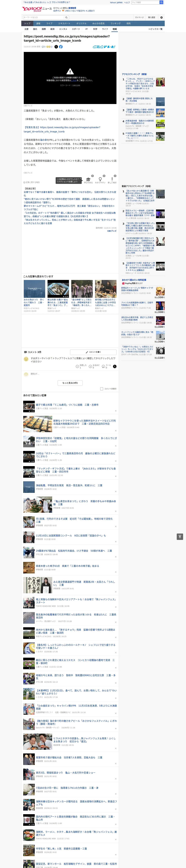The height and width of the screenshot is (868, 186).
Task: Click the なるほど face reaction on comment
Action: coord(91,366)
